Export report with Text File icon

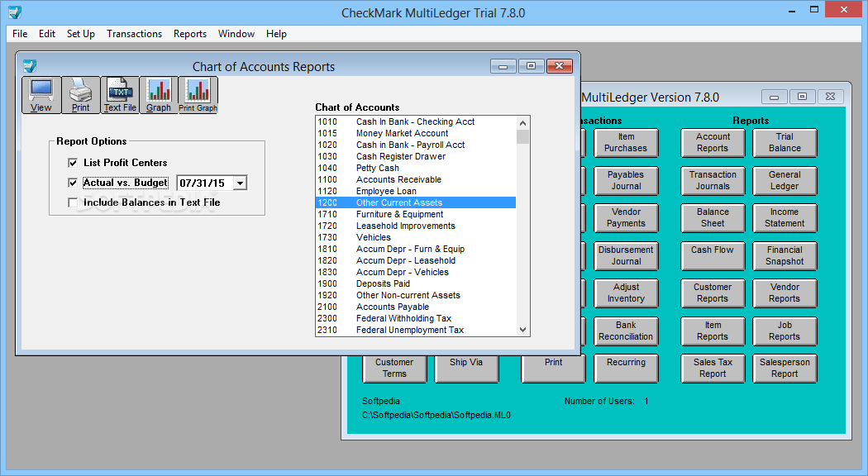pos(120,95)
